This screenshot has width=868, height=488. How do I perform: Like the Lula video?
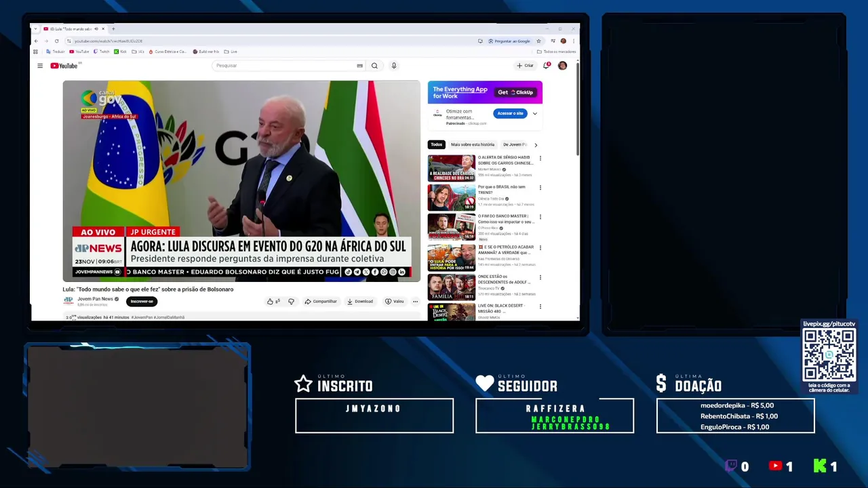click(273, 302)
